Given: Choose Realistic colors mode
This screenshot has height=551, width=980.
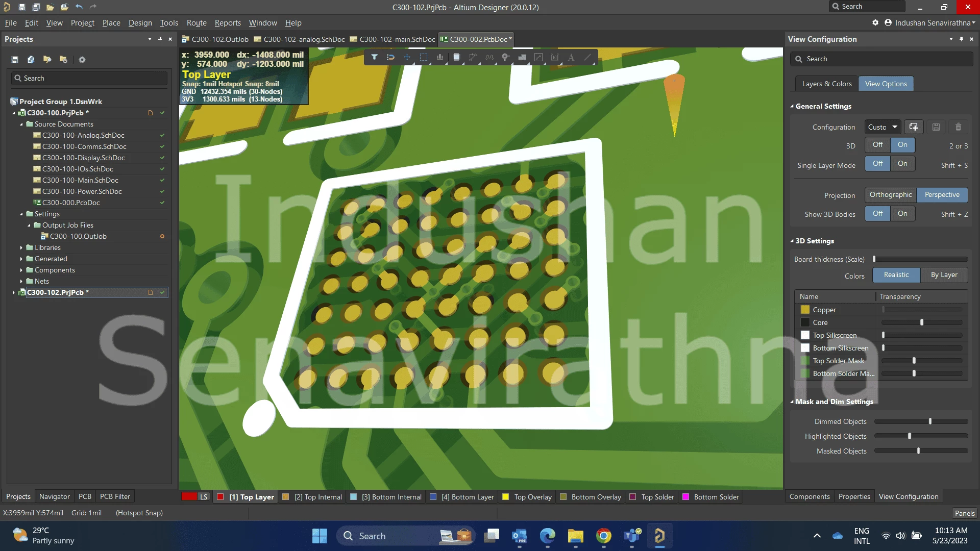Looking at the screenshot, I should pyautogui.click(x=896, y=275).
